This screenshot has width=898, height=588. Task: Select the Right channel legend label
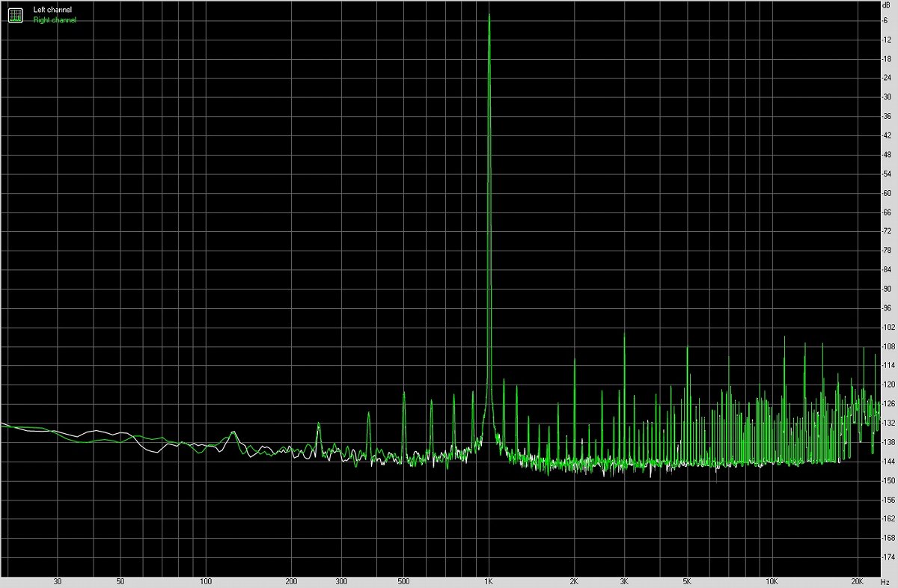55,20
